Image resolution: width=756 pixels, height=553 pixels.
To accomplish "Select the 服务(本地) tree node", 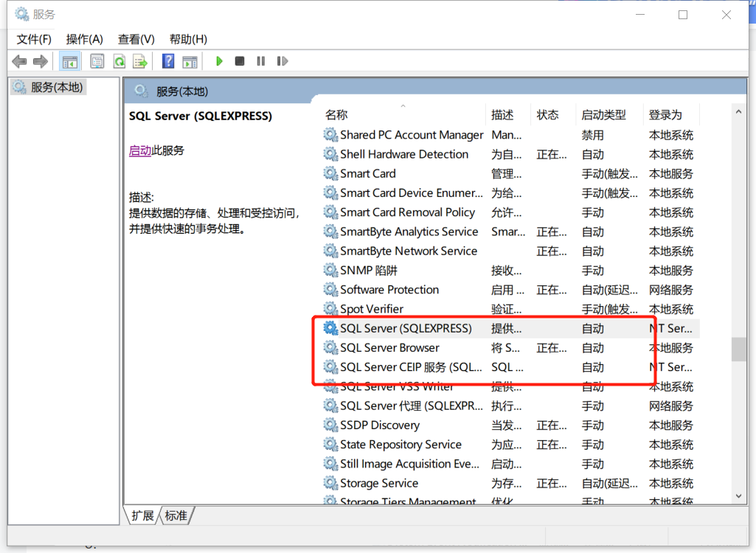I will pos(48,86).
